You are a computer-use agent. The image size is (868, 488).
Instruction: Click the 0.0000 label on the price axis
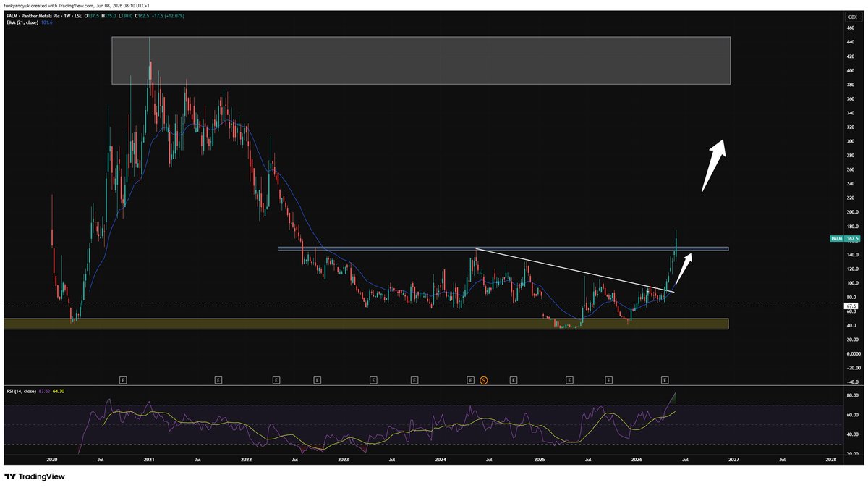(853, 353)
